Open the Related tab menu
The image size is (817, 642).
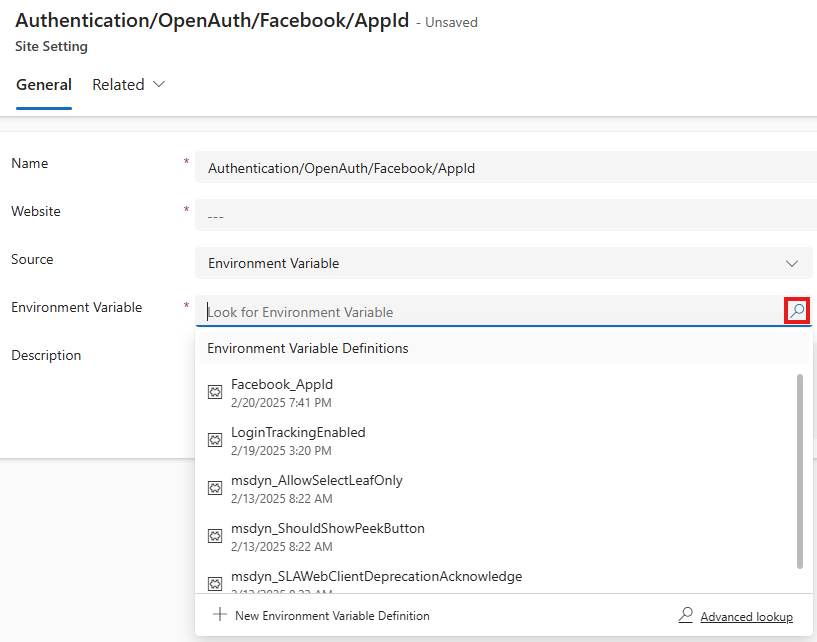coord(128,85)
